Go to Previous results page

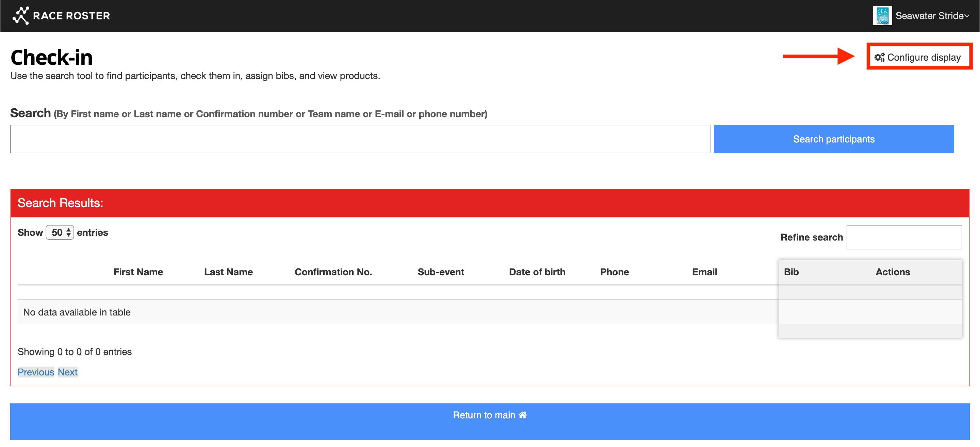tap(36, 372)
